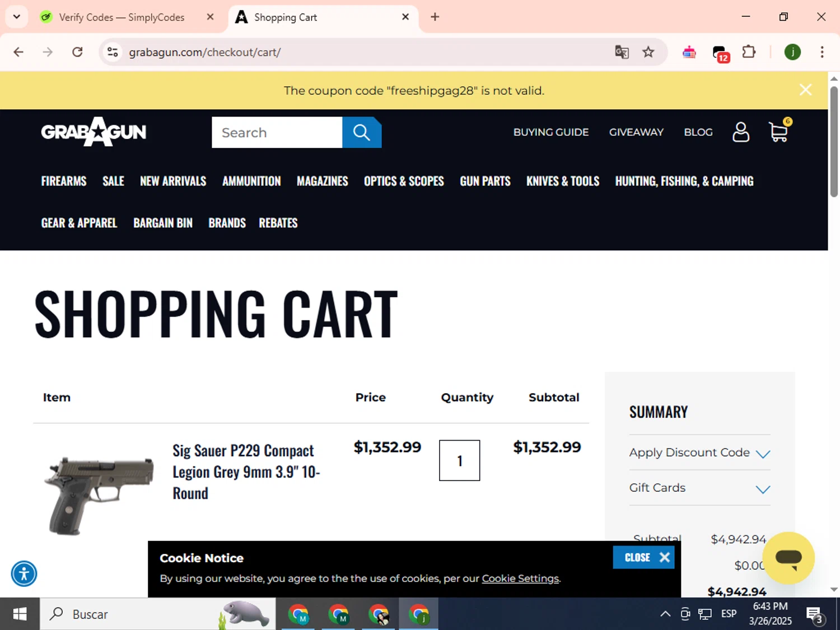Bookmark this page with star icon
Image resolution: width=840 pixels, height=630 pixels.
pyautogui.click(x=648, y=52)
